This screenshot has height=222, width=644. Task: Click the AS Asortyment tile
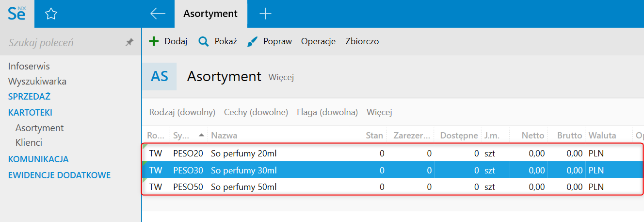point(160,76)
